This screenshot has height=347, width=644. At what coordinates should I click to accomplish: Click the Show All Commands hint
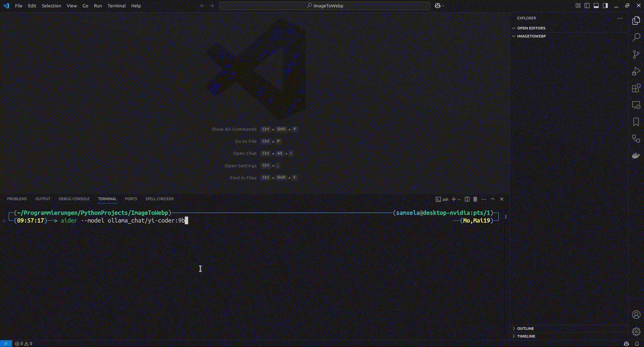tap(234, 129)
